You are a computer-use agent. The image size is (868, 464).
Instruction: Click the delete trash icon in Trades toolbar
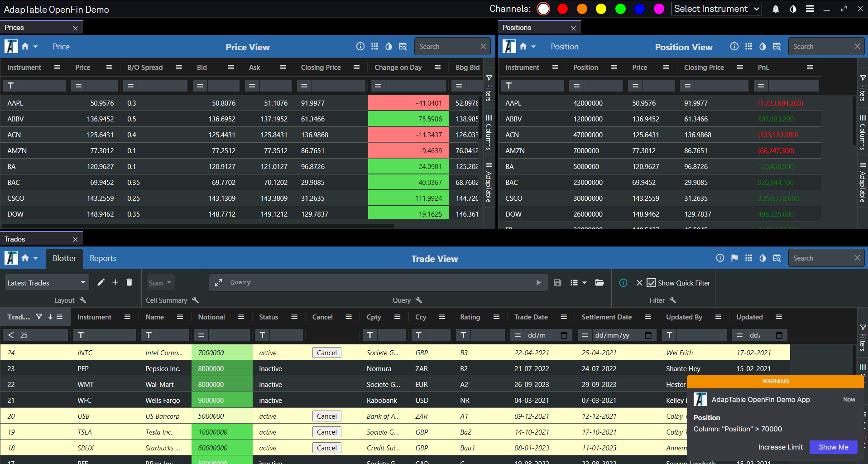tap(129, 282)
